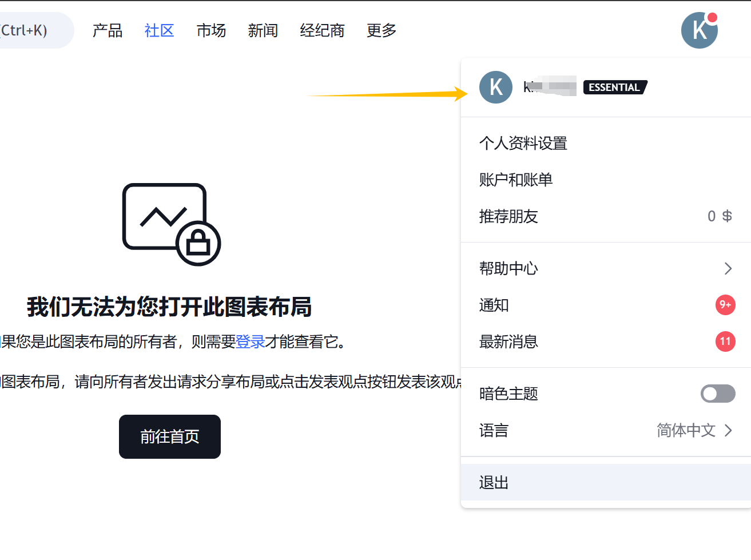Click the K avatar in the dropdown header
Screen dimensions: 751x560
click(495, 88)
